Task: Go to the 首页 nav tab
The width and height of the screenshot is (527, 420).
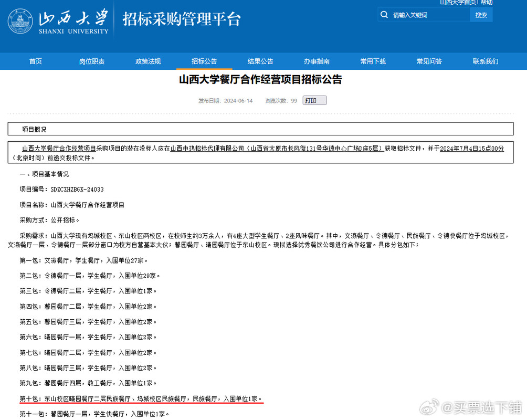Action: tap(36, 61)
